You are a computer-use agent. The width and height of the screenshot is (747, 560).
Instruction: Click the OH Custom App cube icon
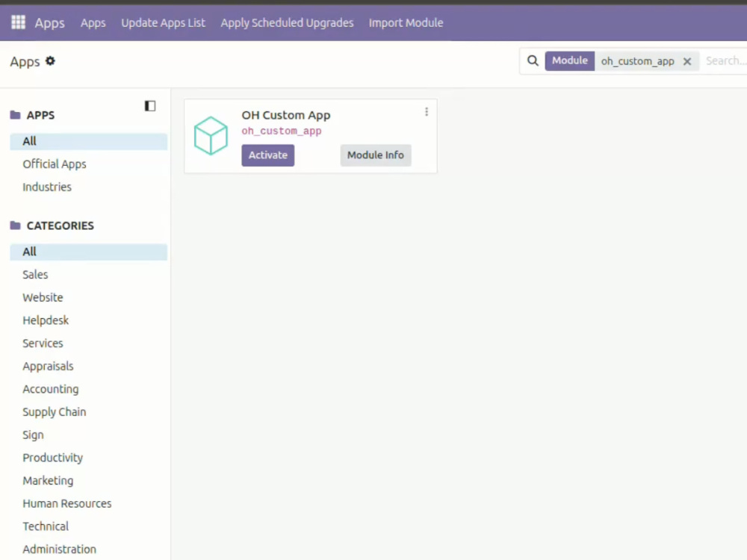click(211, 136)
